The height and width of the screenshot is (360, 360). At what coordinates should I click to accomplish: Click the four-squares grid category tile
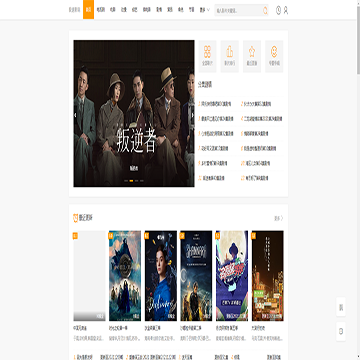(207, 56)
